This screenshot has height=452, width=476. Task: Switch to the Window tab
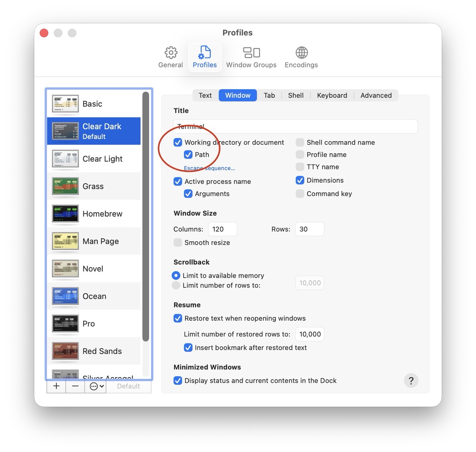pos(238,96)
